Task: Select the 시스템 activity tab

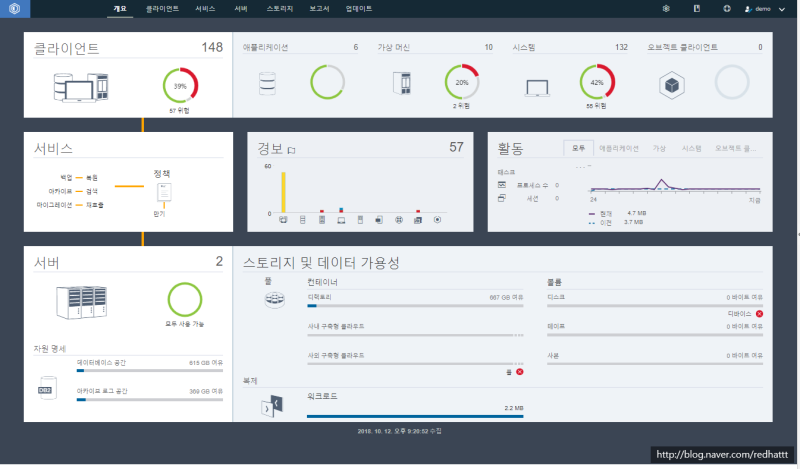Action: click(691, 149)
